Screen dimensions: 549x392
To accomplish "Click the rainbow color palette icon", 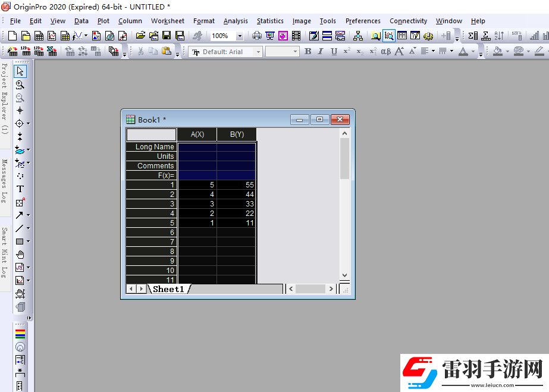I will pyautogui.click(x=20, y=334).
